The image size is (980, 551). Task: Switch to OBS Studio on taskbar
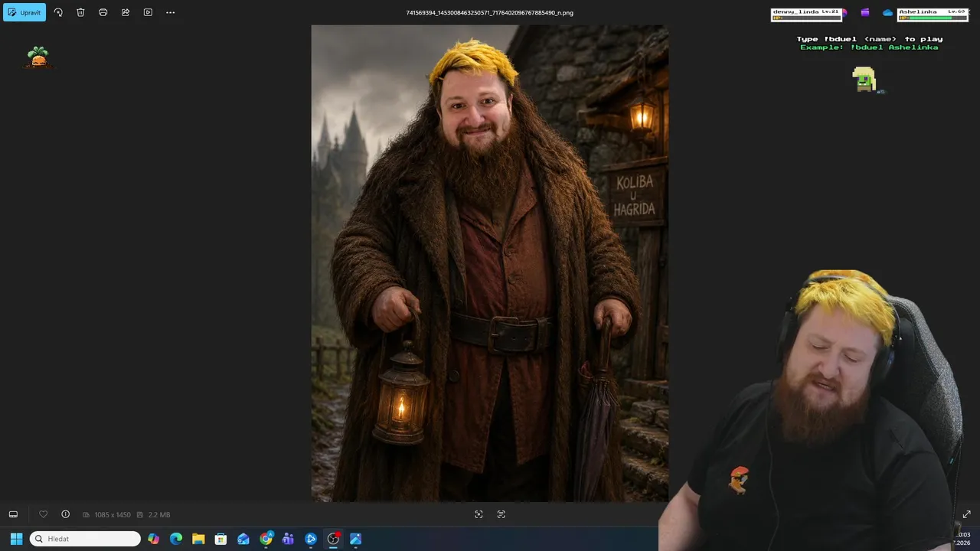click(333, 539)
